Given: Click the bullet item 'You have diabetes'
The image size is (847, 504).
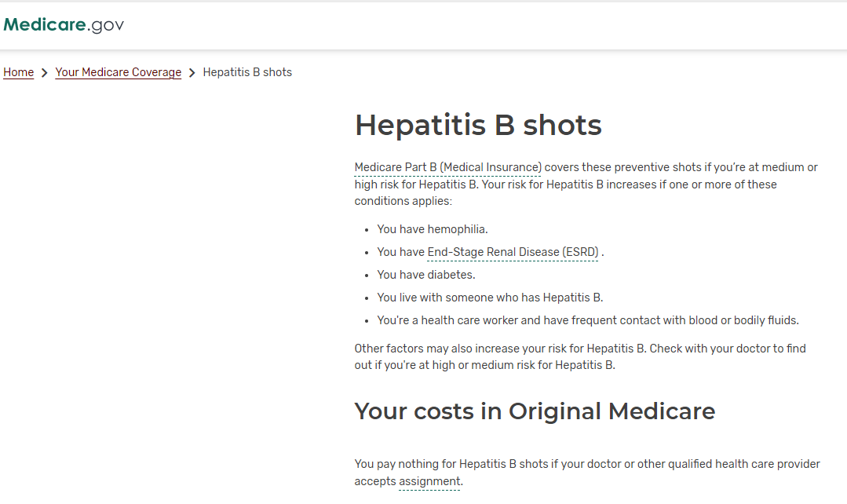Looking at the screenshot, I should [426, 275].
